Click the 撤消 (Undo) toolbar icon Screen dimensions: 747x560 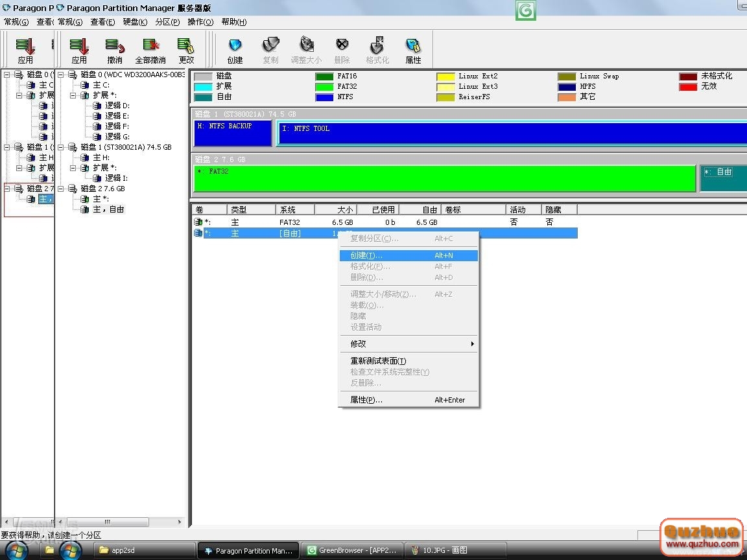point(115,50)
